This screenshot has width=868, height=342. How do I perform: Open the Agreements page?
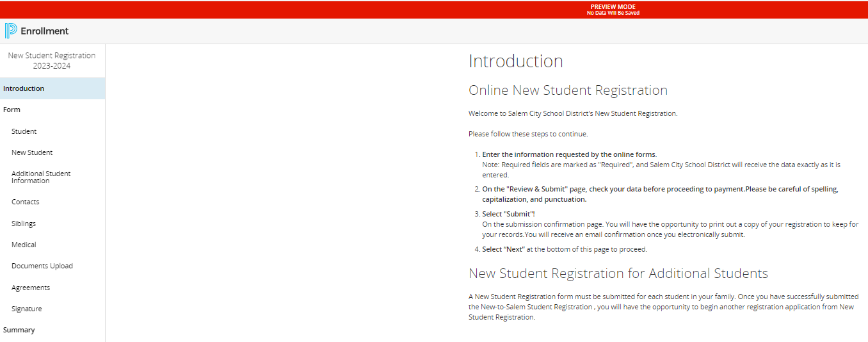coord(31,288)
